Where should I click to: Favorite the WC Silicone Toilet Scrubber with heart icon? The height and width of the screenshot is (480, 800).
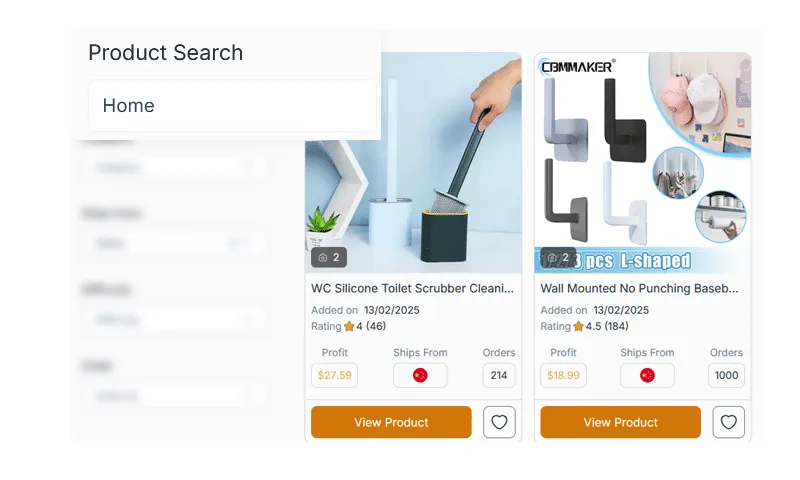coord(499,422)
